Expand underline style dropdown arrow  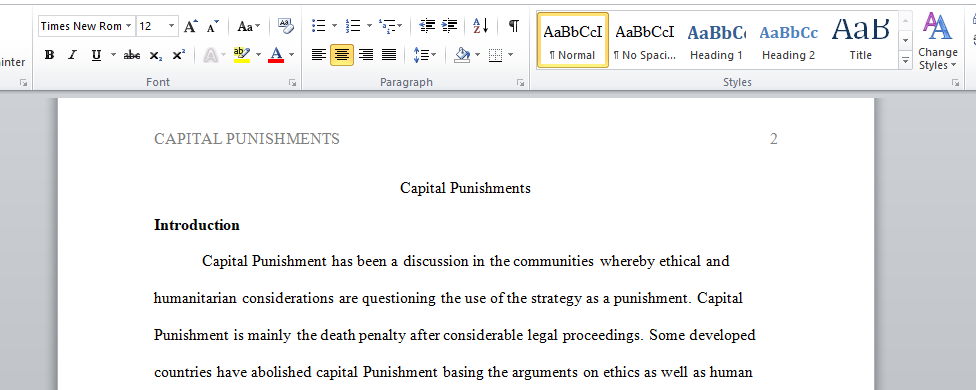click(x=113, y=55)
